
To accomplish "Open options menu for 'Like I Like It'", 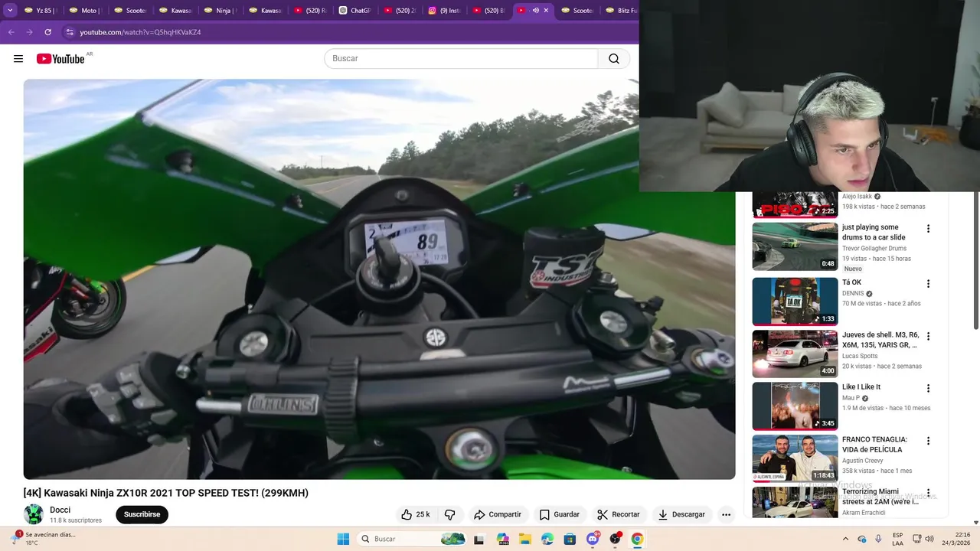I will coord(929,388).
